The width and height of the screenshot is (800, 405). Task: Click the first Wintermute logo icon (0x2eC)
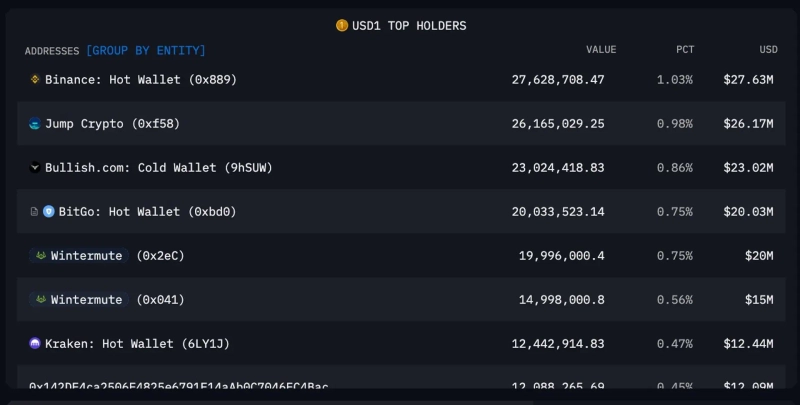point(41,256)
